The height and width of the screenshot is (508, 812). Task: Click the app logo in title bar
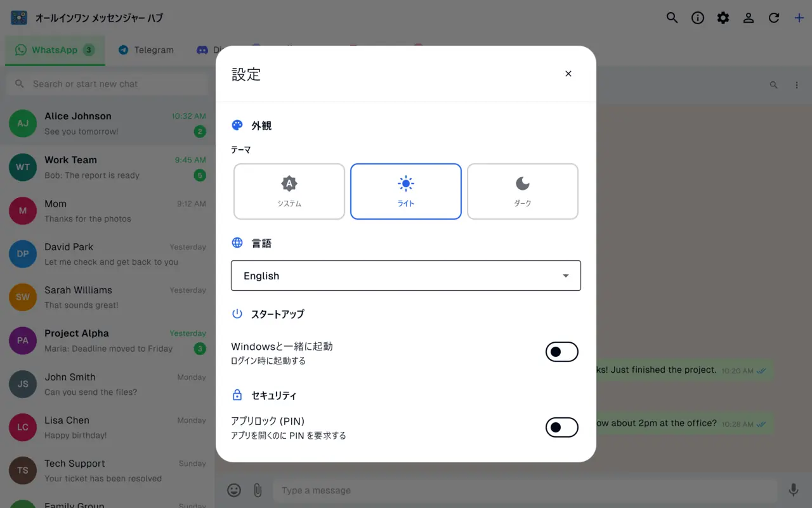(19, 18)
